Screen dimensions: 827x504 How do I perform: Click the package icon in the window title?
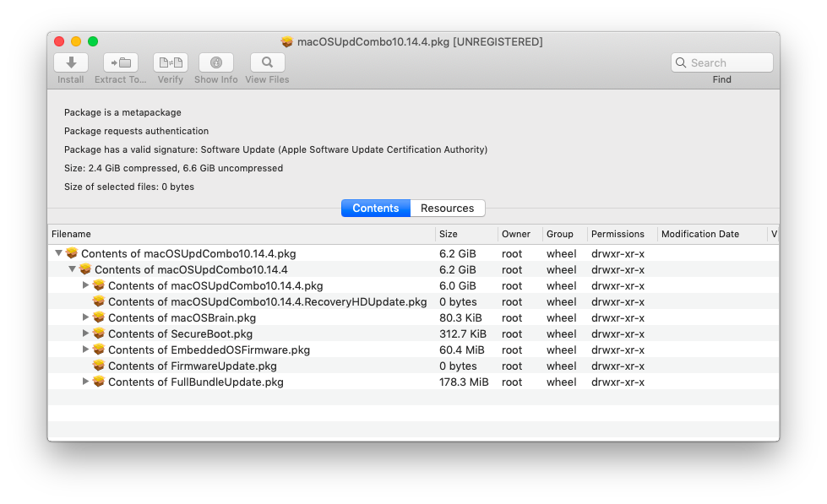point(287,41)
